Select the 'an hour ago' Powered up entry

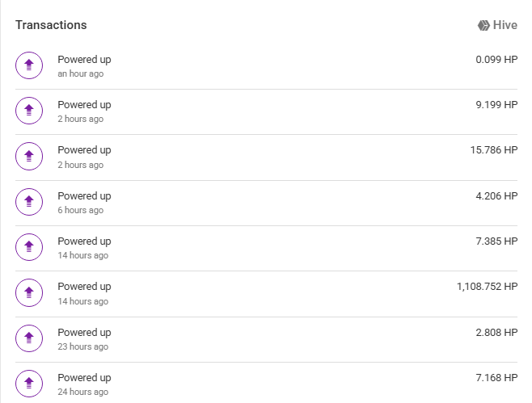(266, 66)
